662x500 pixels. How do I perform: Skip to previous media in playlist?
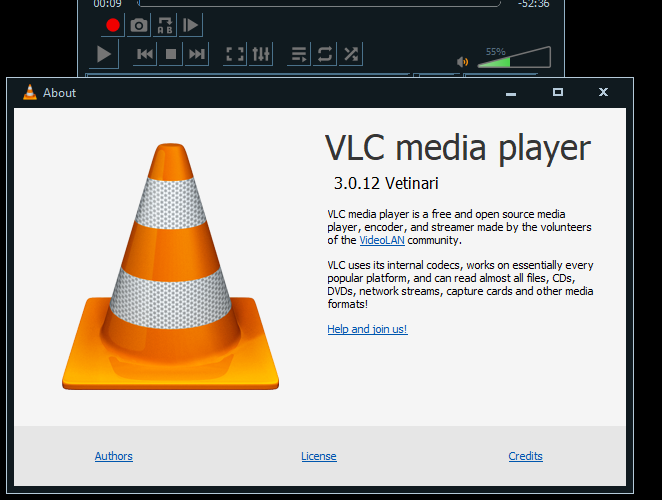[x=145, y=54]
